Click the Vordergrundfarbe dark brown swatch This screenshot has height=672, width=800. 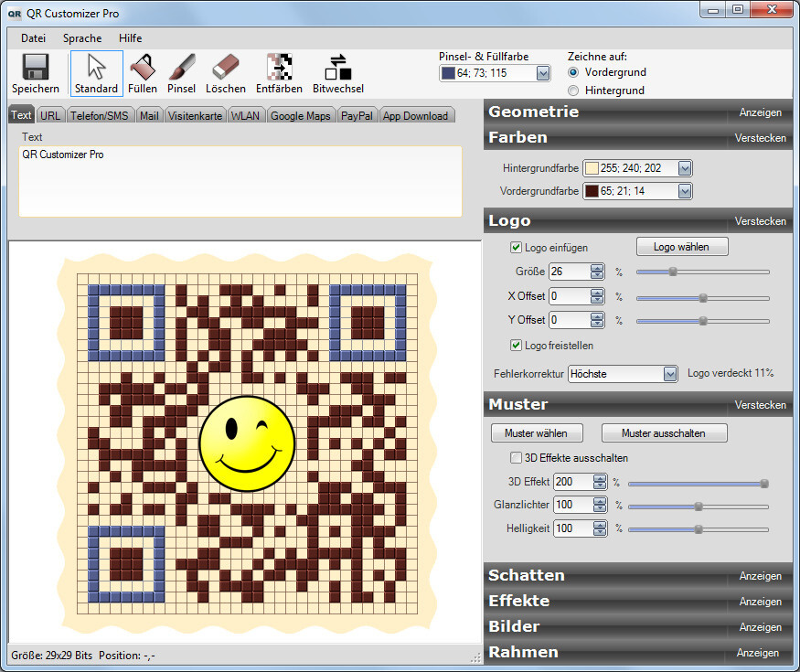tap(592, 191)
